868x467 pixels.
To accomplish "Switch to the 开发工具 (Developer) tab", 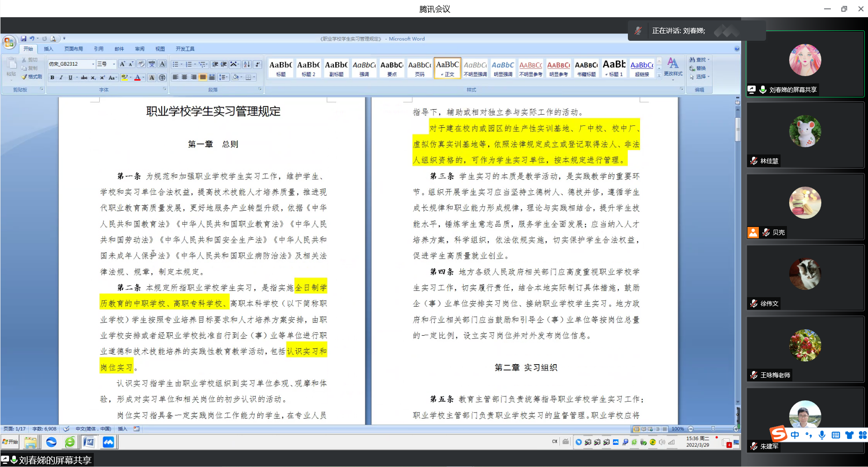I will pyautogui.click(x=185, y=49).
